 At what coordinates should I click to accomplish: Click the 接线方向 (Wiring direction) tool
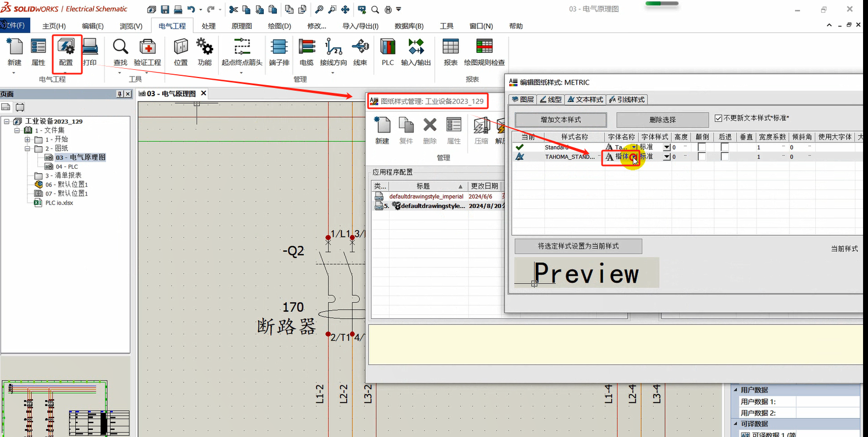(x=333, y=53)
